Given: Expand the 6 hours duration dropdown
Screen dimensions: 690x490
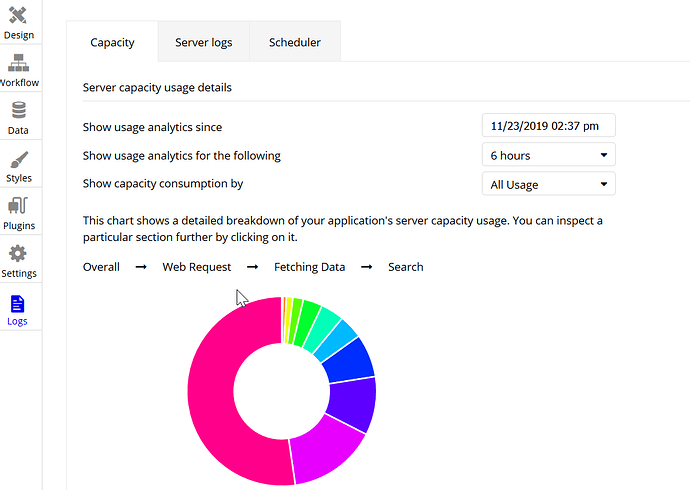Looking at the screenshot, I should (548, 155).
